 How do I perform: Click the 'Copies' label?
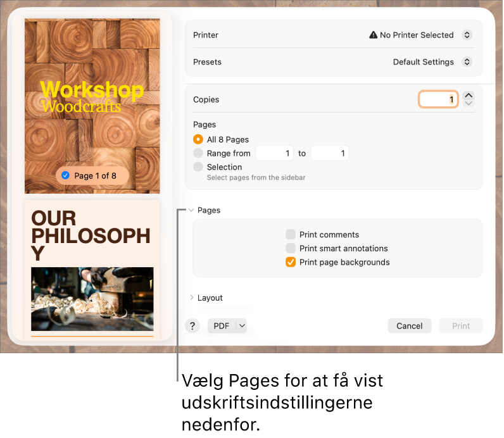(206, 99)
